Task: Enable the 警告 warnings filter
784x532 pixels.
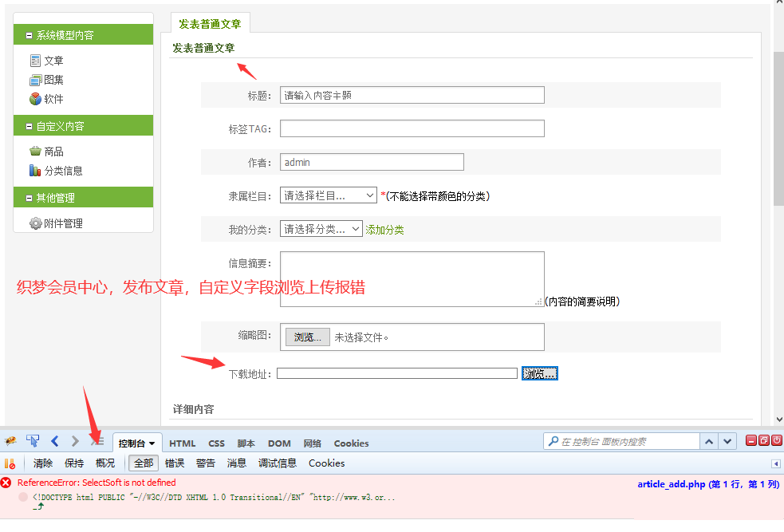Action: coord(206,463)
